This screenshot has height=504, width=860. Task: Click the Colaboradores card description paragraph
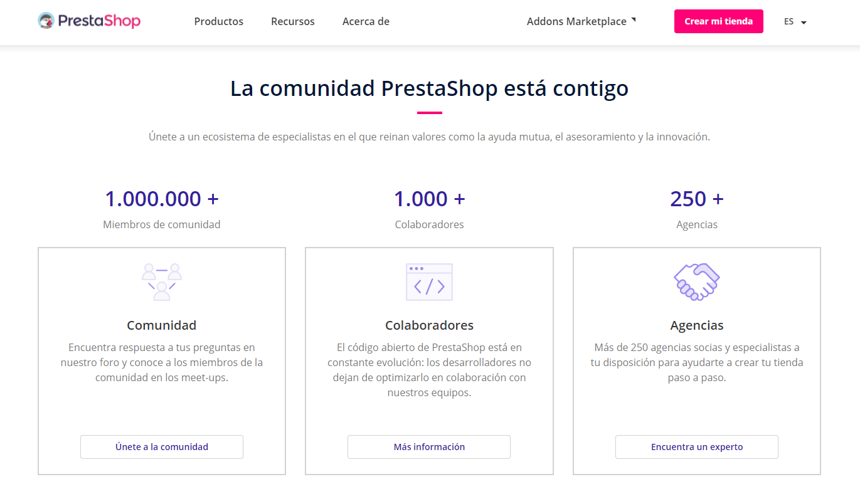[x=429, y=370]
